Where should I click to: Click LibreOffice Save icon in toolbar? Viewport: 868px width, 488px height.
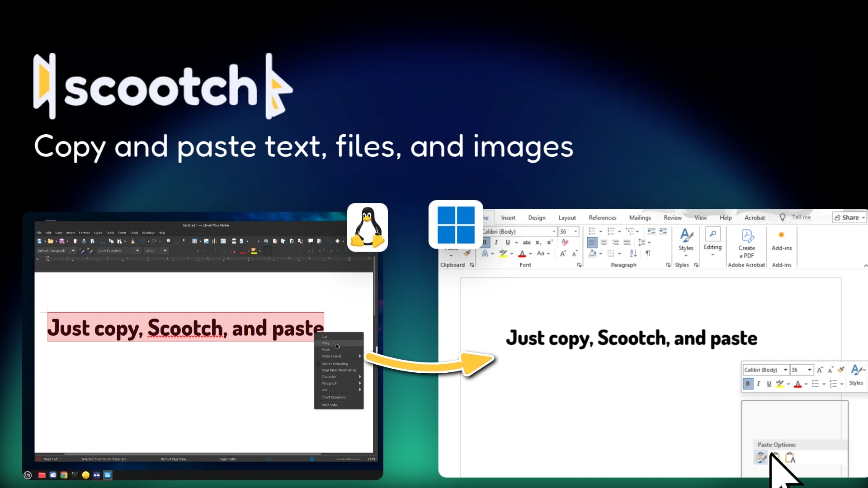62,241
